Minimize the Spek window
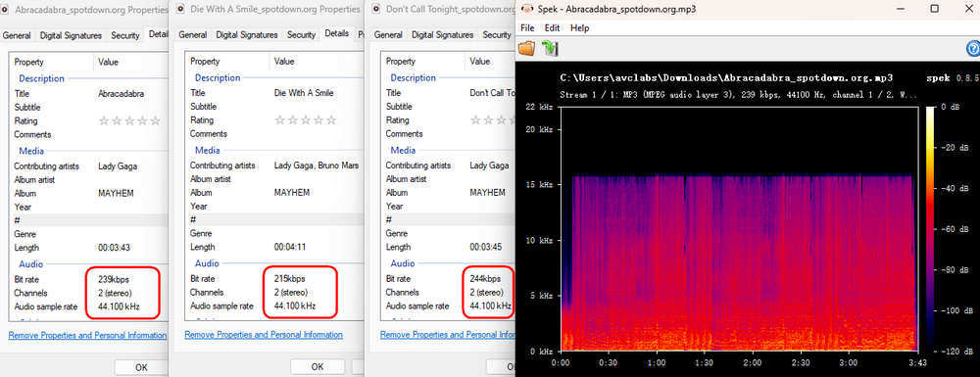Image resolution: width=980 pixels, height=377 pixels. 902,9
